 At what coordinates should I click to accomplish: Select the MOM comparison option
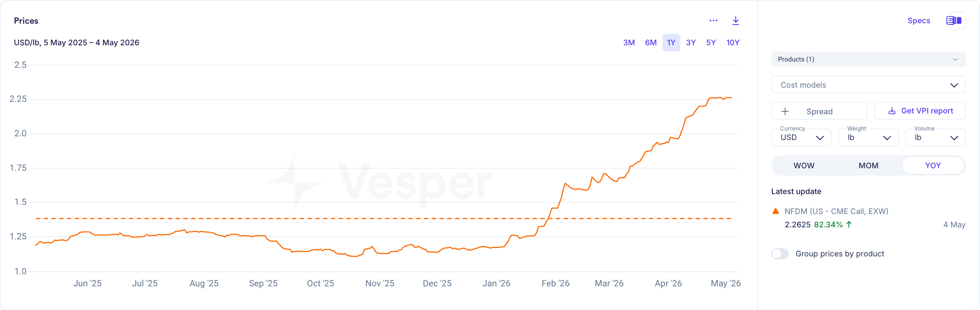click(869, 165)
